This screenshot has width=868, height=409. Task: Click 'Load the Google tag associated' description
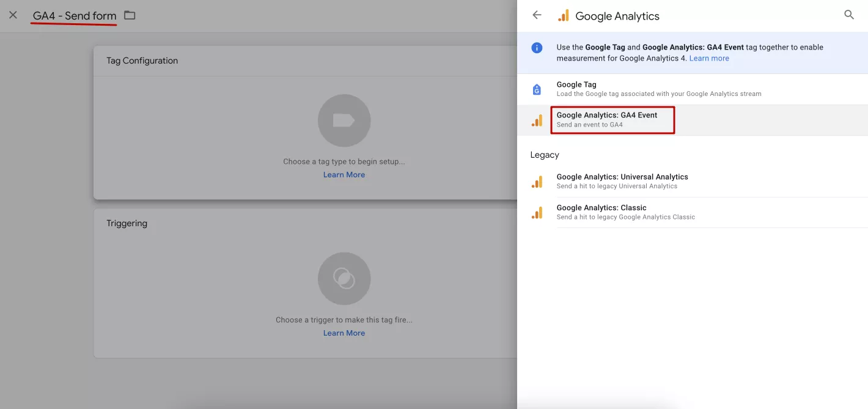(x=659, y=94)
